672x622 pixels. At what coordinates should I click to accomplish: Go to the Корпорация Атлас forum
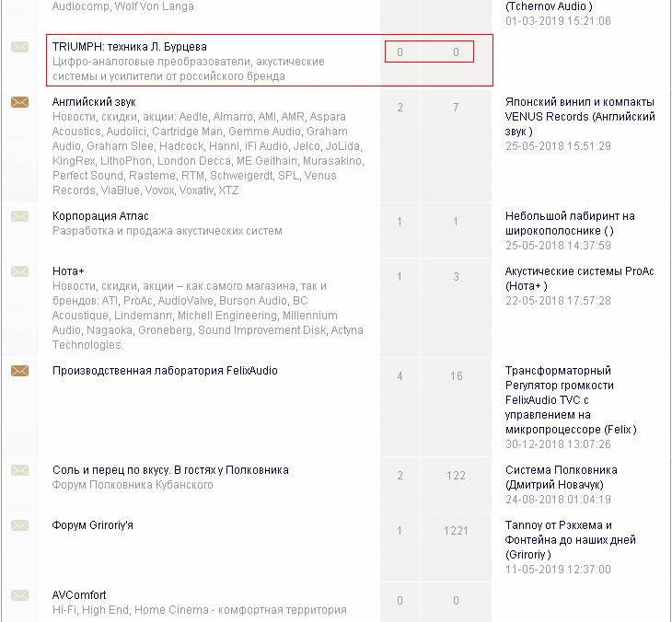100,216
